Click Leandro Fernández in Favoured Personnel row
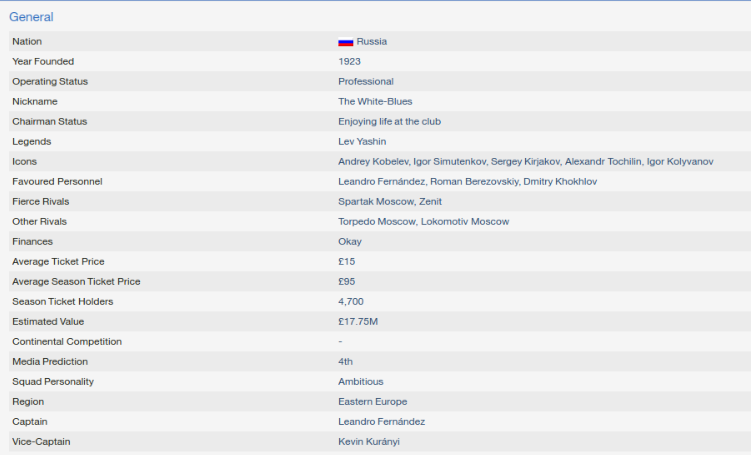 (381, 182)
